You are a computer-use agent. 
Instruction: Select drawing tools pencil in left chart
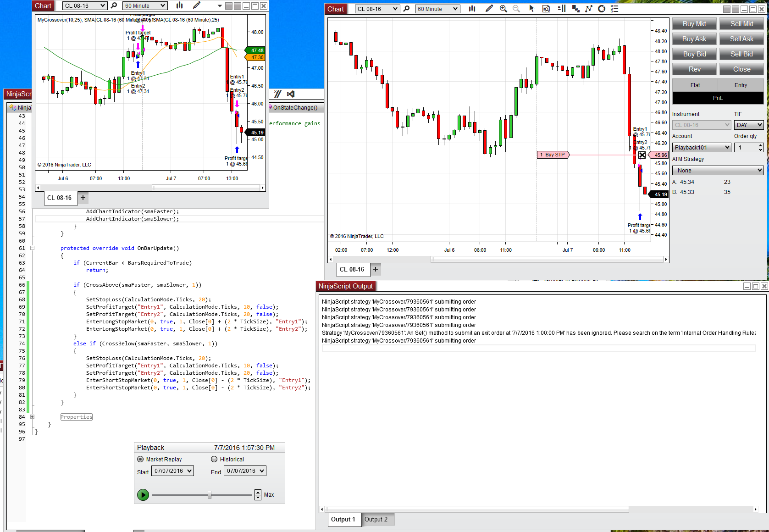(197, 6)
